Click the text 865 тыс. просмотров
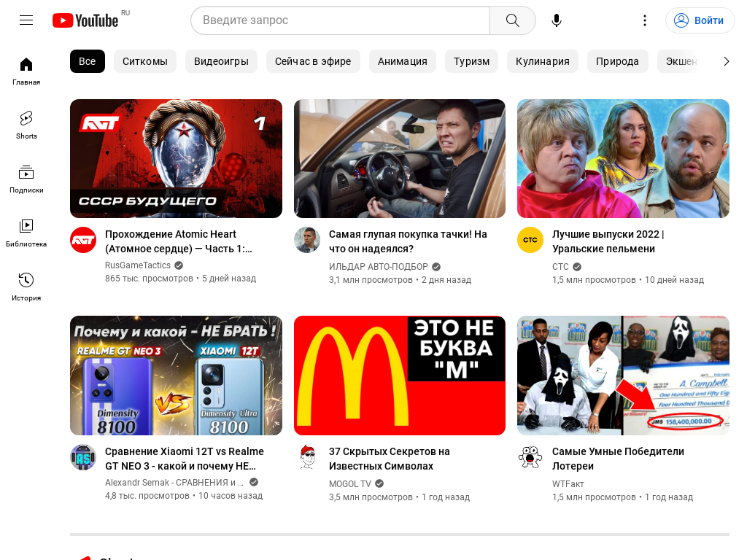The height and width of the screenshot is (560, 747). [149, 279]
